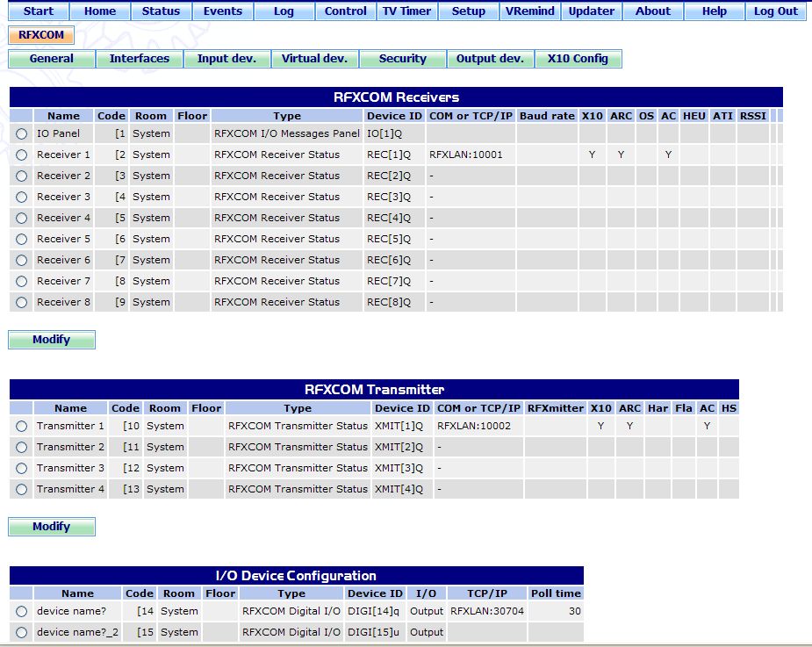Open the Virtual dev. sub-tab
812x647 pixels.
coord(314,59)
